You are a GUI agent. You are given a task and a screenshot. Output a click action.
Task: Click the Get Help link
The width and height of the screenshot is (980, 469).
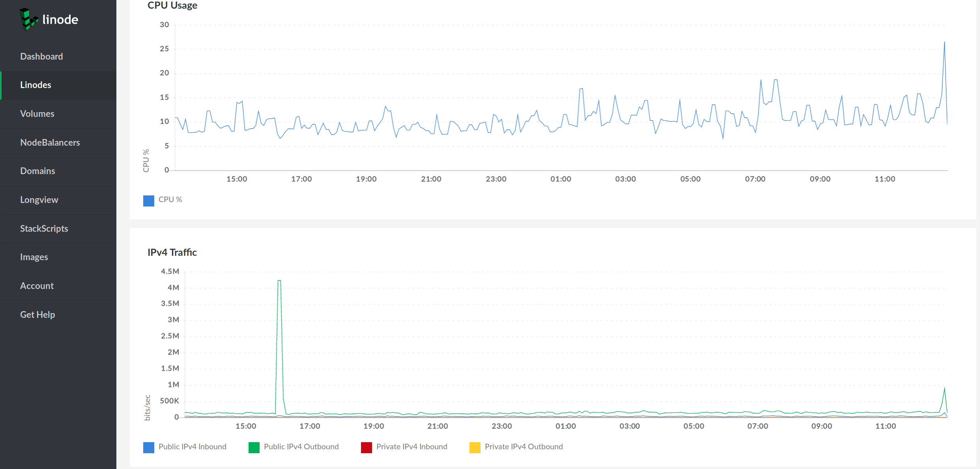tap(37, 315)
